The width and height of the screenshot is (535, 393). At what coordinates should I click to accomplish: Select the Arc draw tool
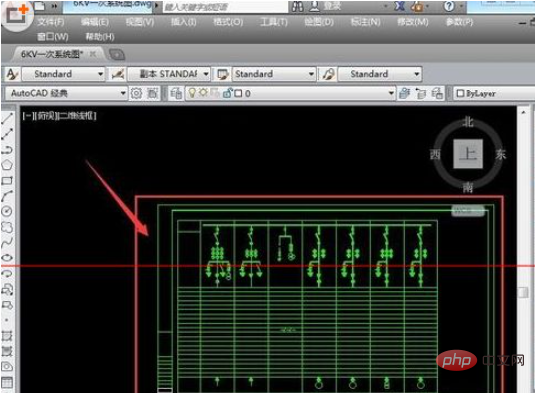coord(7,196)
